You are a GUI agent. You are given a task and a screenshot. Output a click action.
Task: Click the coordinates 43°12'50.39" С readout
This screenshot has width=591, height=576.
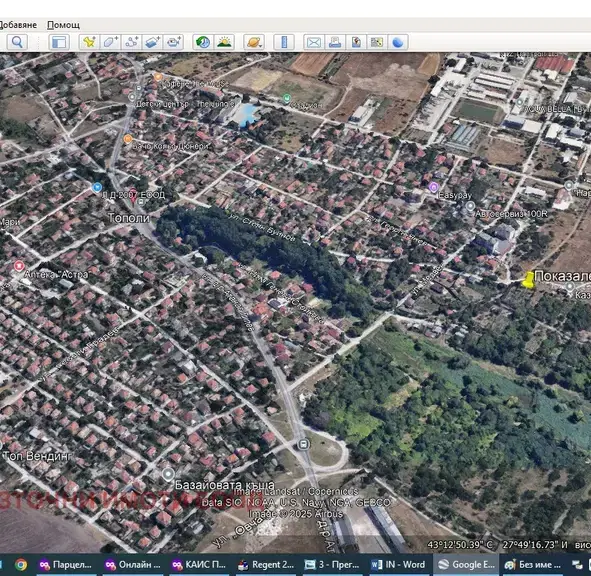tap(460, 545)
